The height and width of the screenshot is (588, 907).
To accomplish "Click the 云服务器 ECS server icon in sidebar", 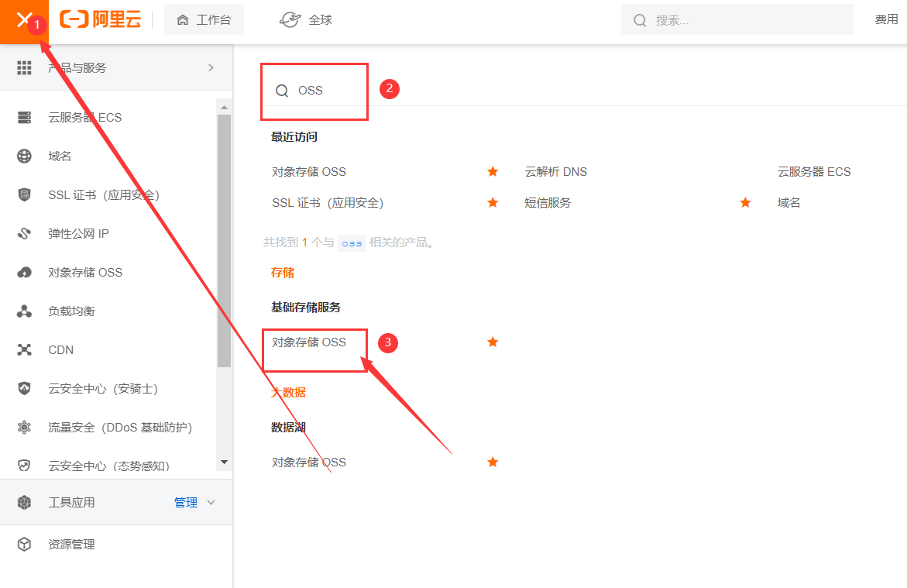I will 24,118.
